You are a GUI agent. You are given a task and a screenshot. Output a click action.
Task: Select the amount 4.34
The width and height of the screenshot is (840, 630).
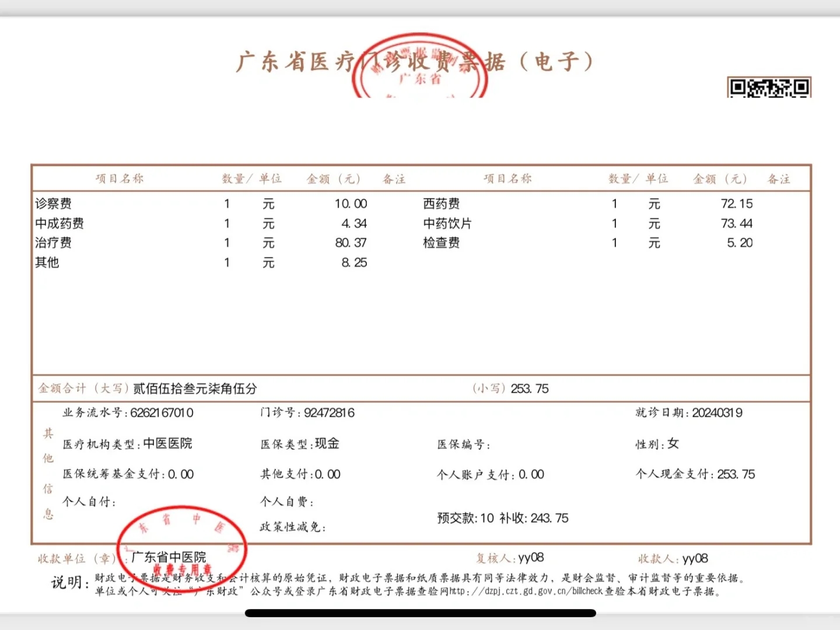click(x=354, y=223)
